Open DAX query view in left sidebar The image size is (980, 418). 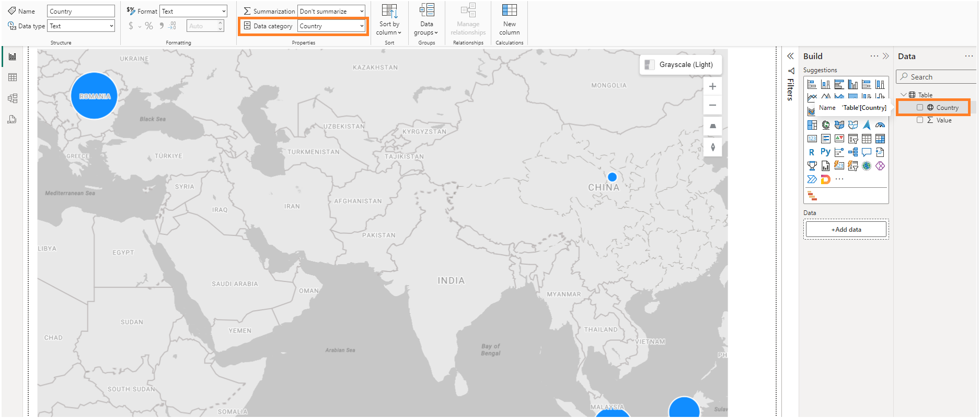(x=13, y=119)
